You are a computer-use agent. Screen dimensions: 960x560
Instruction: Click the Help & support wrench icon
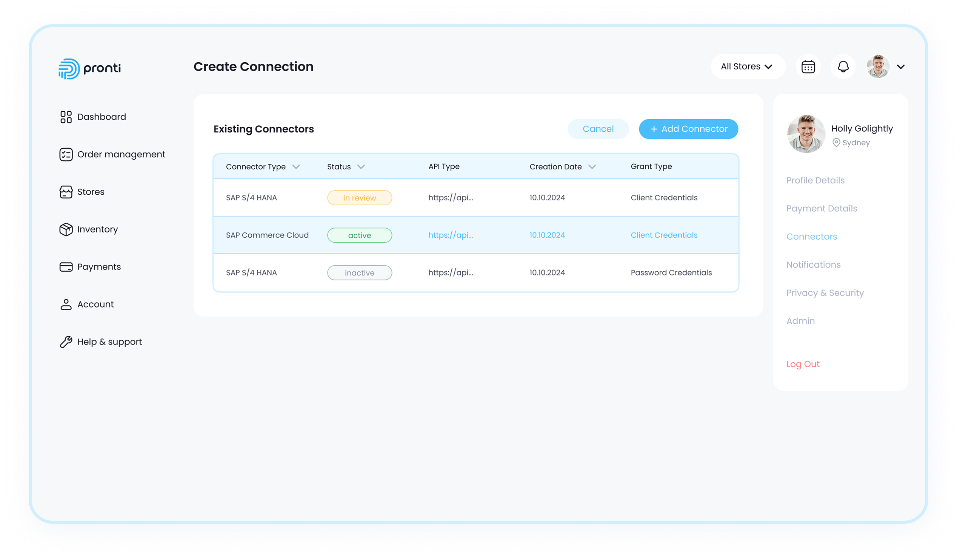(x=66, y=342)
